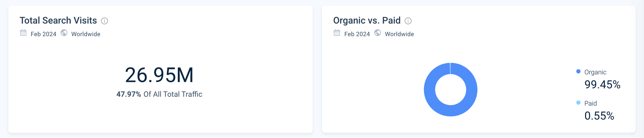The image size is (644, 138).
Task: Click the calendar icon in Total Search Visits card
Action: [23, 33]
